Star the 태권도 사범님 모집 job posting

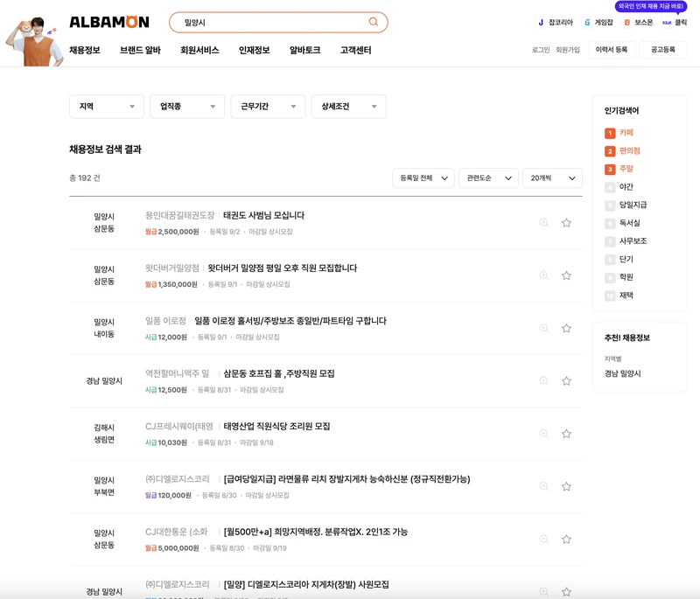[567, 223]
